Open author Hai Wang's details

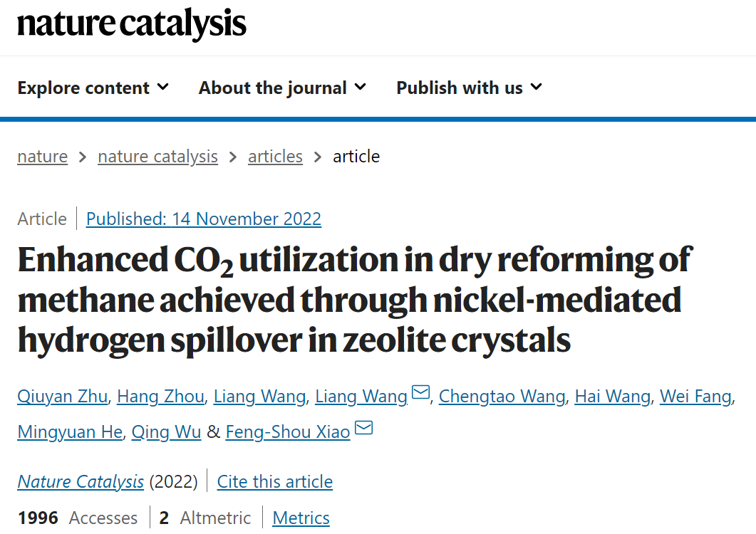pyautogui.click(x=612, y=397)
